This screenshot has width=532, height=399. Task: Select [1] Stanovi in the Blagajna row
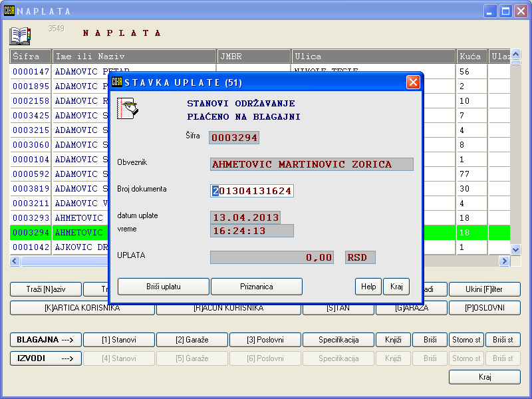(119, 340)
